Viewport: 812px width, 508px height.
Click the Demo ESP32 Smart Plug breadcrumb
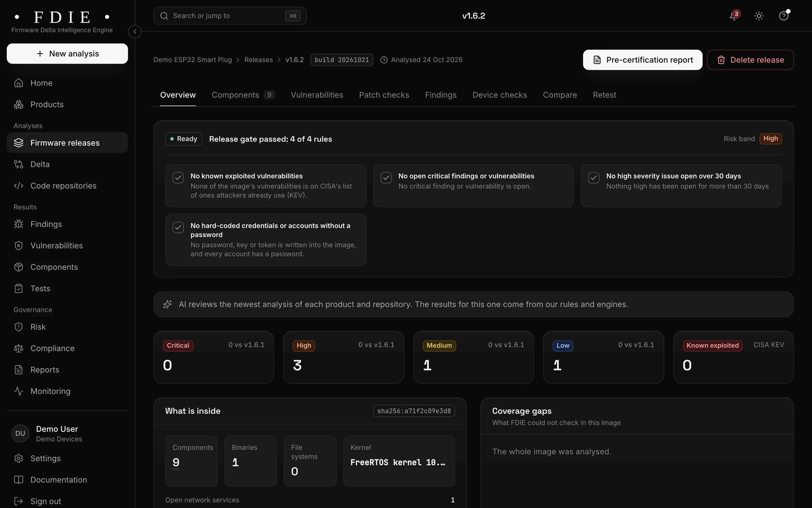coord(193,60)
